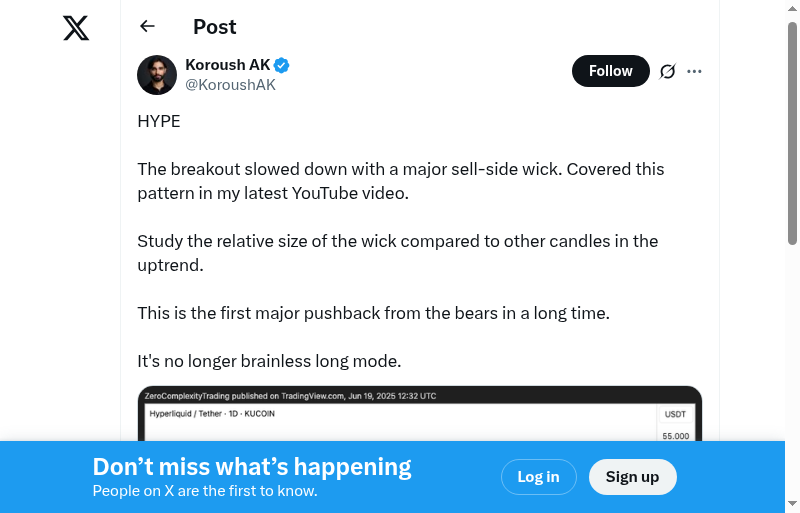Click the X logo home icon
The width and height of the screenshot is (800, 513).
pyautogui.click(x=76, y=28)
